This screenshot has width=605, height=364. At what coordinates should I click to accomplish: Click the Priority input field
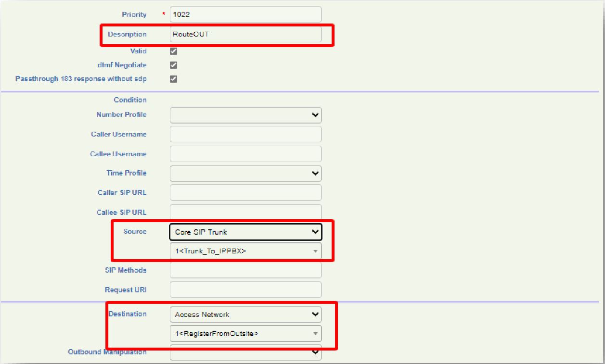coord(245,14)
